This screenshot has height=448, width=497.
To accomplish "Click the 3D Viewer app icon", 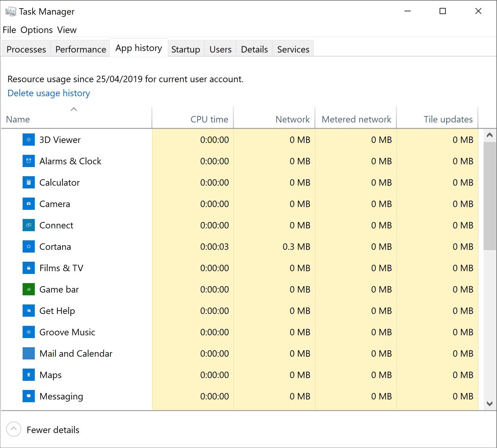I will 29,140.
